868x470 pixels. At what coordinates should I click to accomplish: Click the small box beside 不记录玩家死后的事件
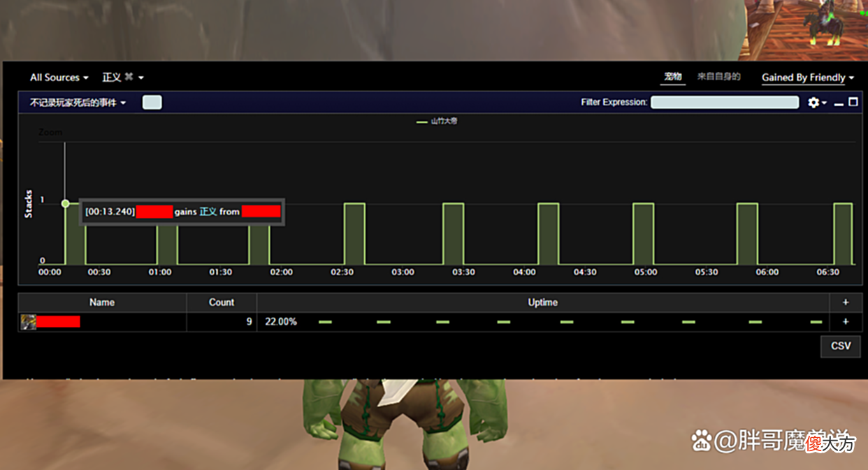coord(152,103)
